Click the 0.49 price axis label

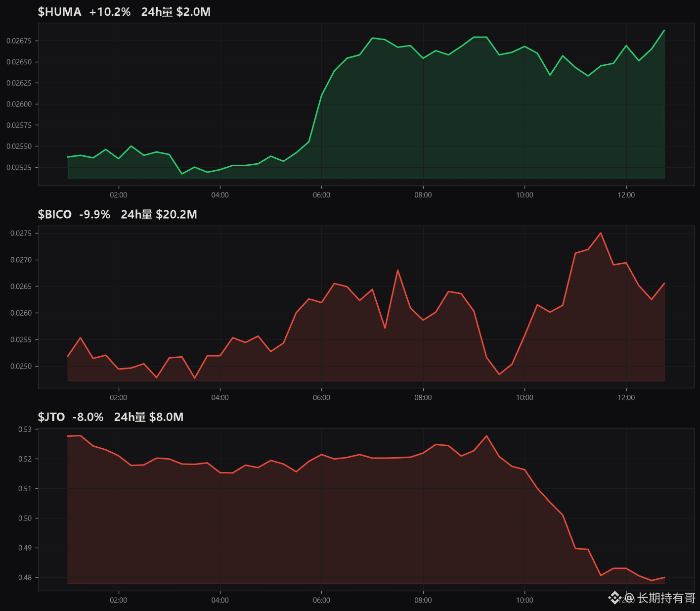[x=25, y=548]
